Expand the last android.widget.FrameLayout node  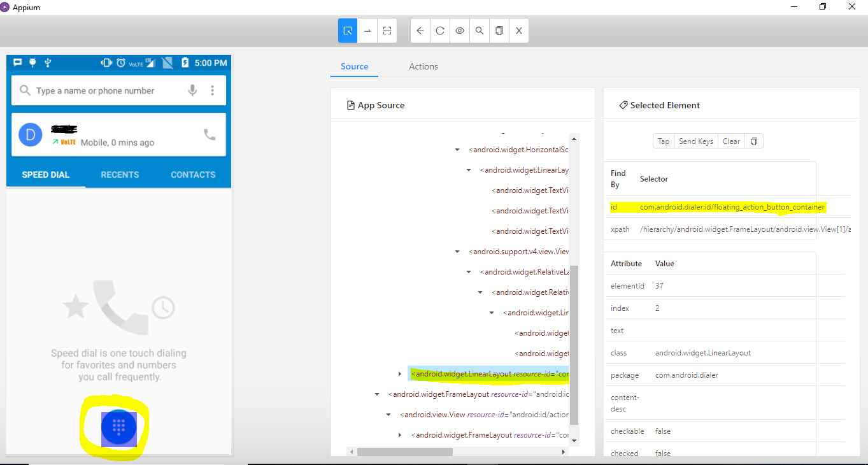click(x=399, y=435)
